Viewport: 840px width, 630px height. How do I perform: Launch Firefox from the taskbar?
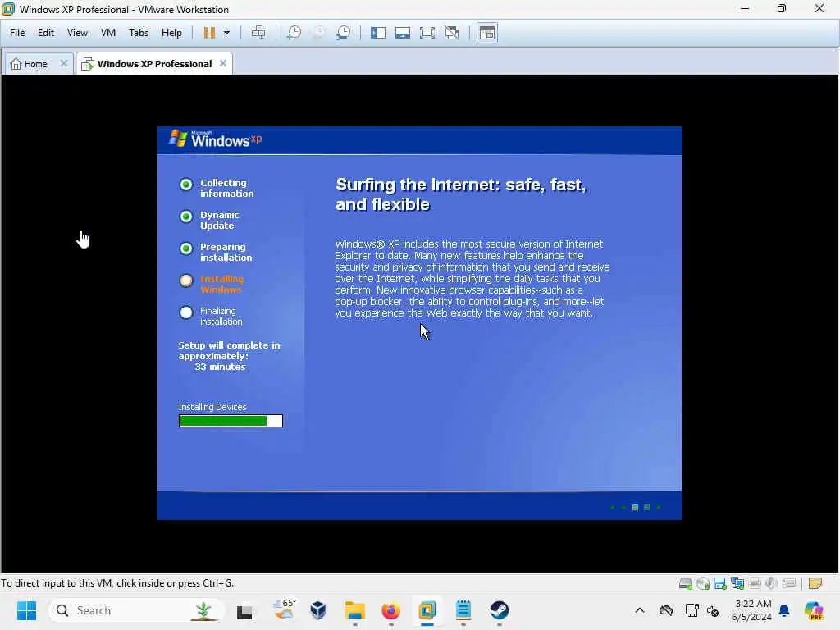390,610
